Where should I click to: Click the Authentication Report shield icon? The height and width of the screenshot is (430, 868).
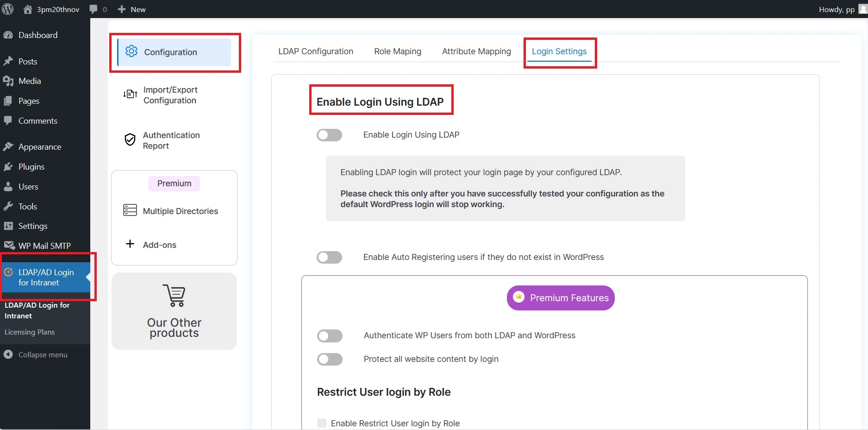(130, 139)
